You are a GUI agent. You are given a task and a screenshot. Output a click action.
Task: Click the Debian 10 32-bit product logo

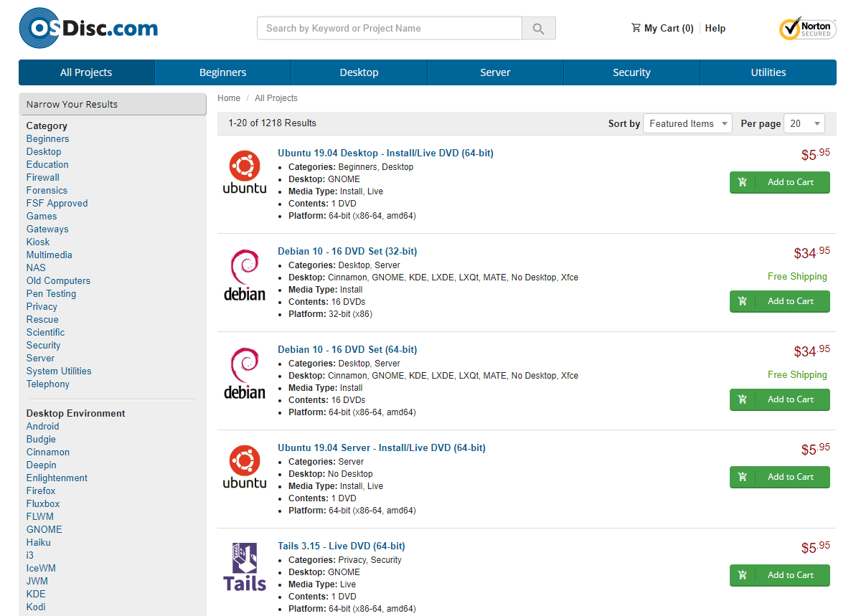[x=245, y=275]
